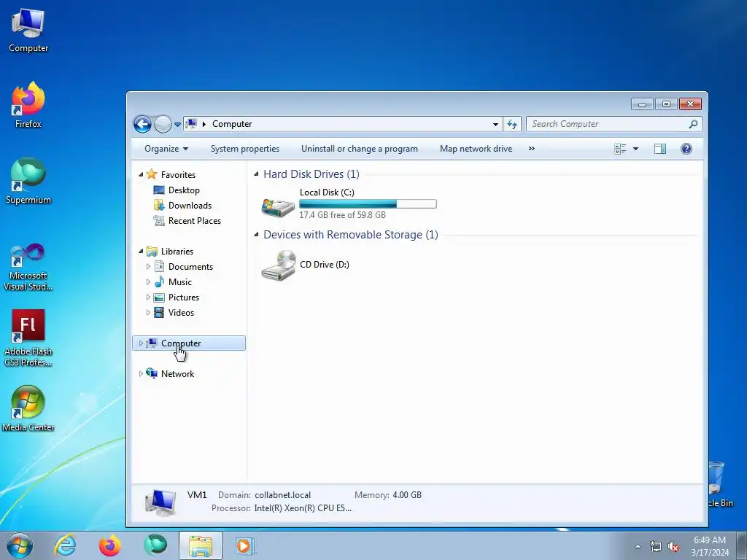Viewport: 747px width, 560px height.
Task: Show hidden system tray icons arrow
Action: (638, 547)
